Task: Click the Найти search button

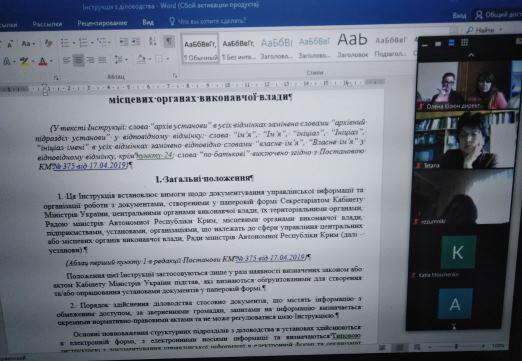Action: 481,30
